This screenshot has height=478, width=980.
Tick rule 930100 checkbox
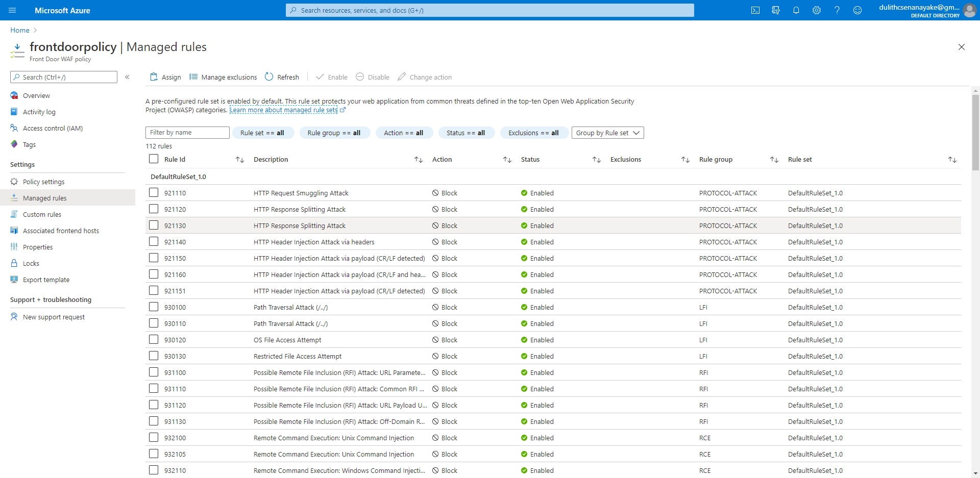pos(154,307)
